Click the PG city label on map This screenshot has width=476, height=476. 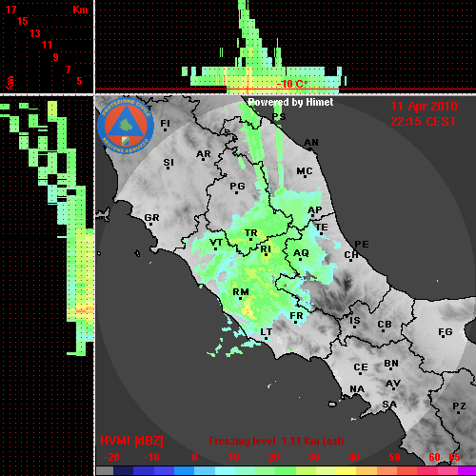[237, 186]
